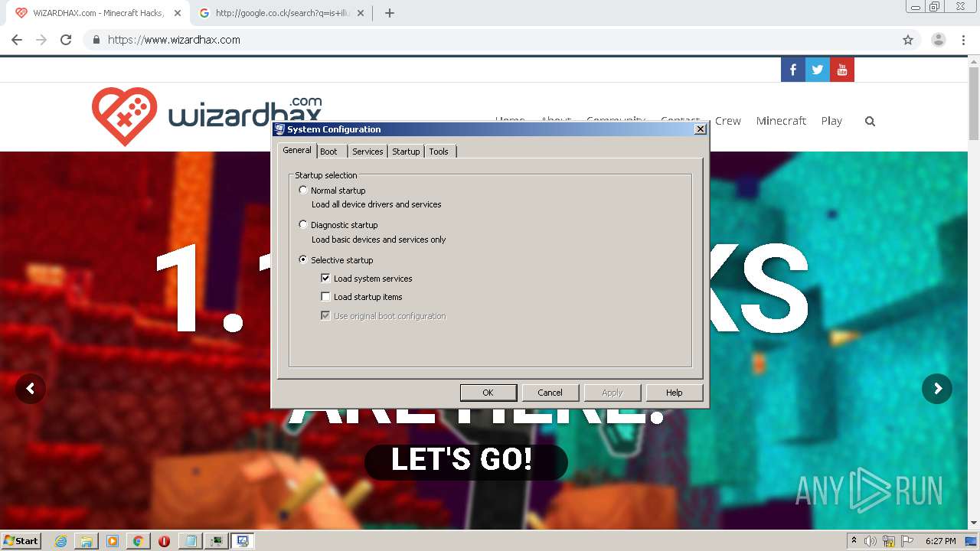Close System Configuration via X button
The width and height of the screenshot is (980, 551).
pyautogui.click(x=700, y=129)
